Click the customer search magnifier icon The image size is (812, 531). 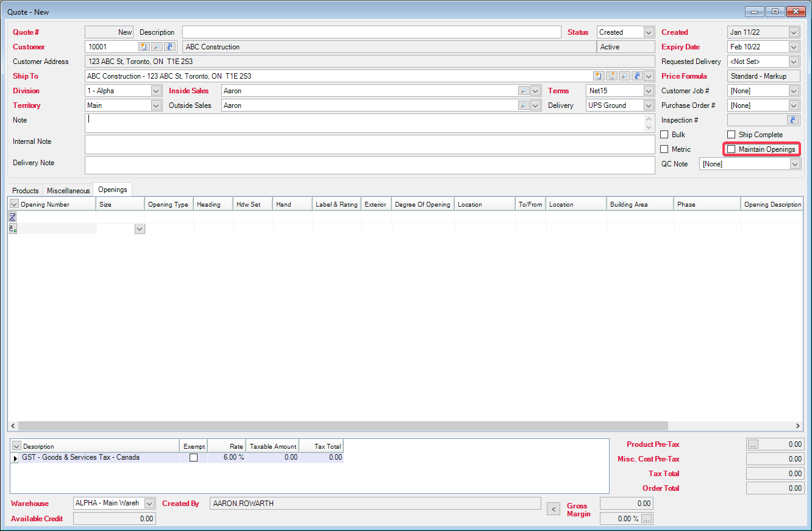click(156, 47)
